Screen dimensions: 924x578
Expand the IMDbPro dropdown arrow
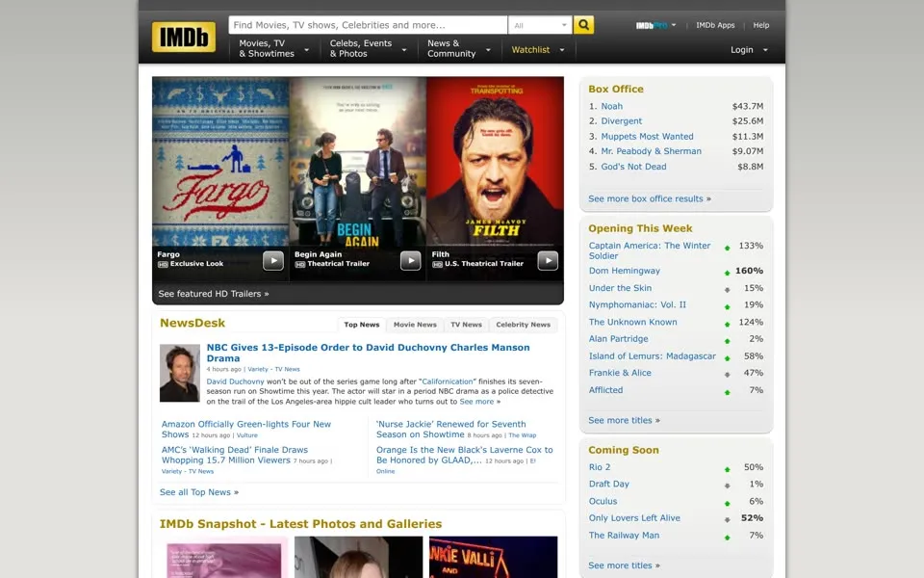pos(674,25)
